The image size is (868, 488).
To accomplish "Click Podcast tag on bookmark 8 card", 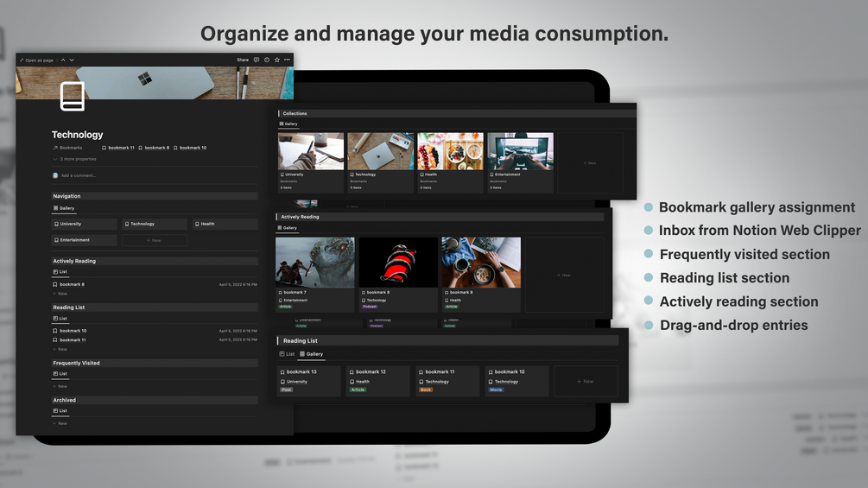I will coord(370,307).
